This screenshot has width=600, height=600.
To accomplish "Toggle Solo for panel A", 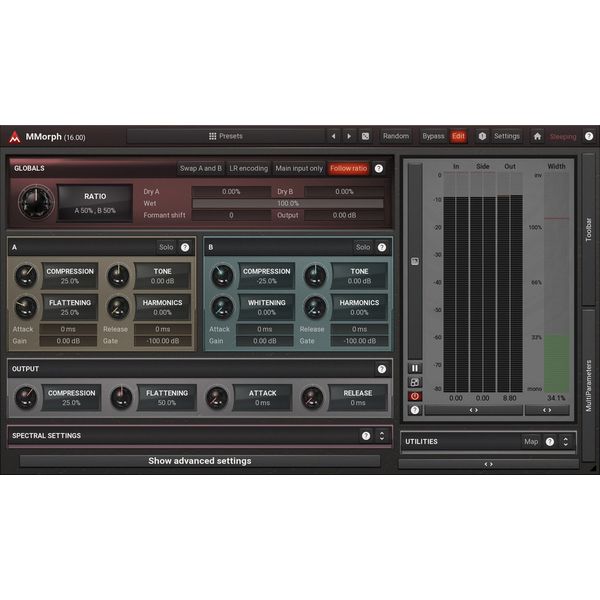I will 166,247.
